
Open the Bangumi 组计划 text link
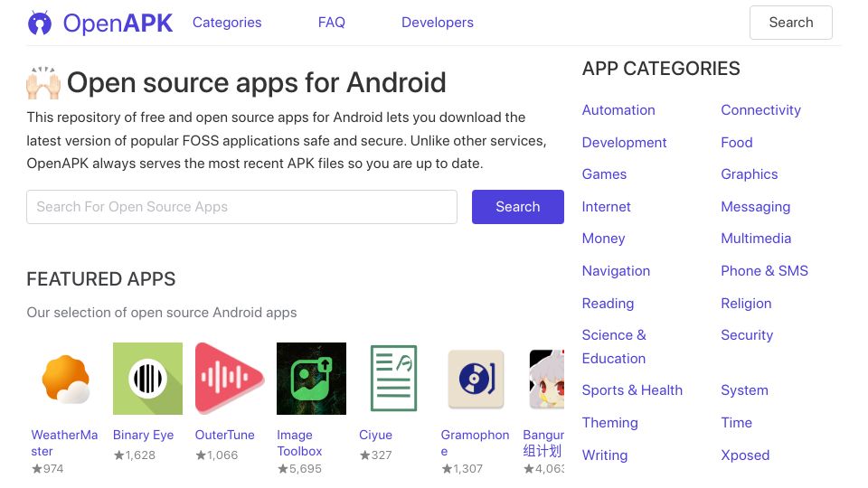pos(543,443)
